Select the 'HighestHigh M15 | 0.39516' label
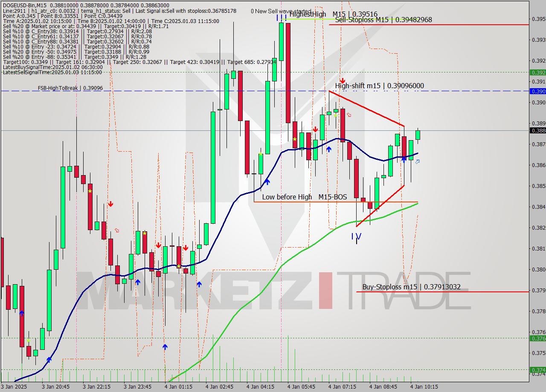This screenshot has height=392, width=546. [333, 14]
